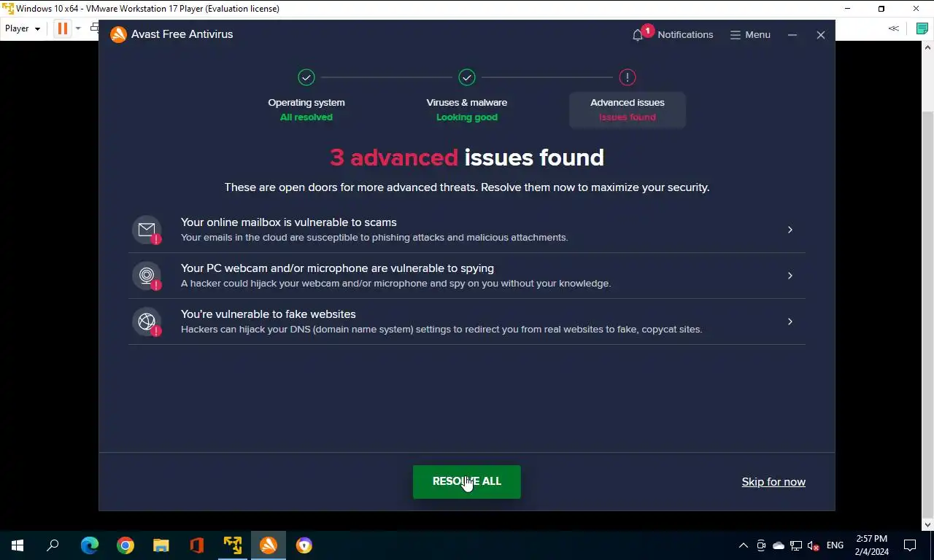Viewport: 934px width, 560px height.
Task: Select the Operating system step checkmark
Action: click(306, 77)
